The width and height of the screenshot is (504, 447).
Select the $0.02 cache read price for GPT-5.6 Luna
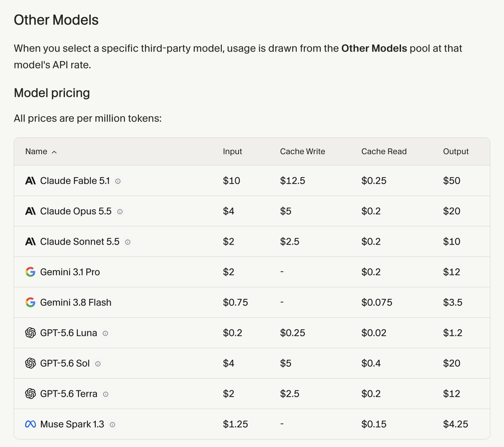(x=374, y=333)
